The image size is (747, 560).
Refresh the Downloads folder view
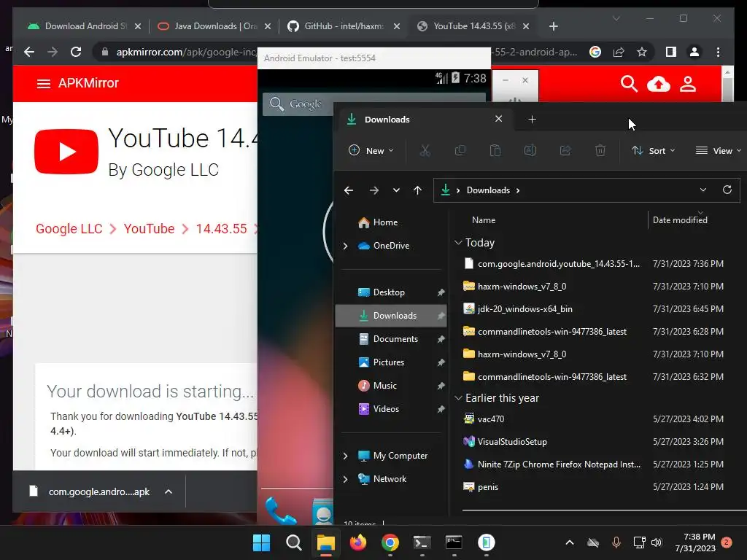tap(727, 190)
